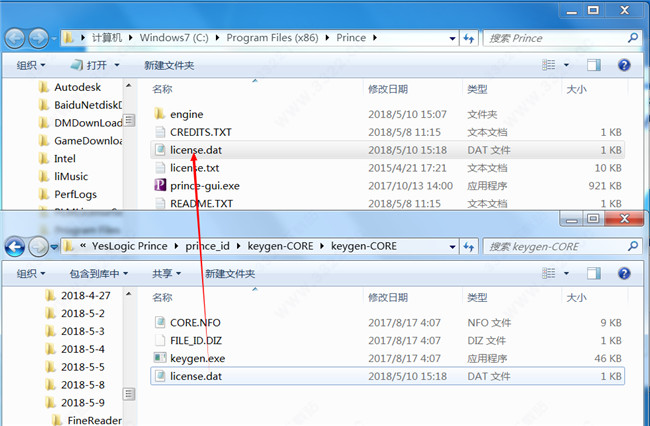Open the 组织 menu in the keygen-CORE window
Screen dimensions: 650x426
(x=31, y=274)
